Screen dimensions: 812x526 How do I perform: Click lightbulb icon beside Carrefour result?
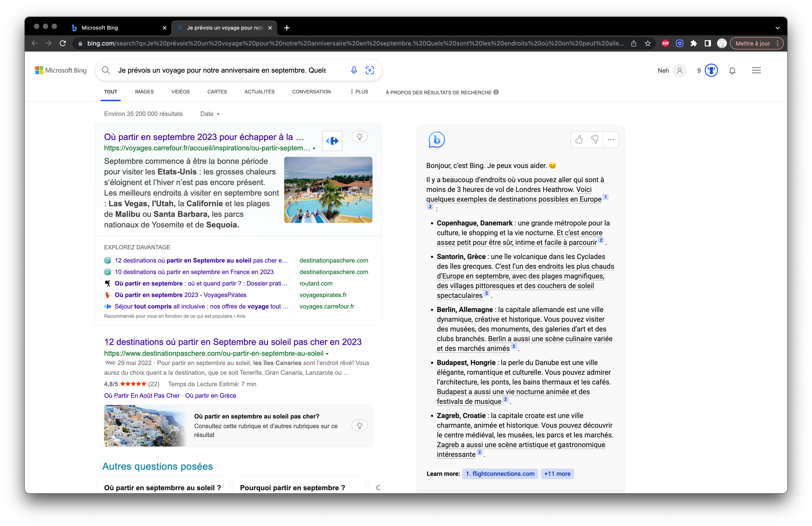[359, 136]
